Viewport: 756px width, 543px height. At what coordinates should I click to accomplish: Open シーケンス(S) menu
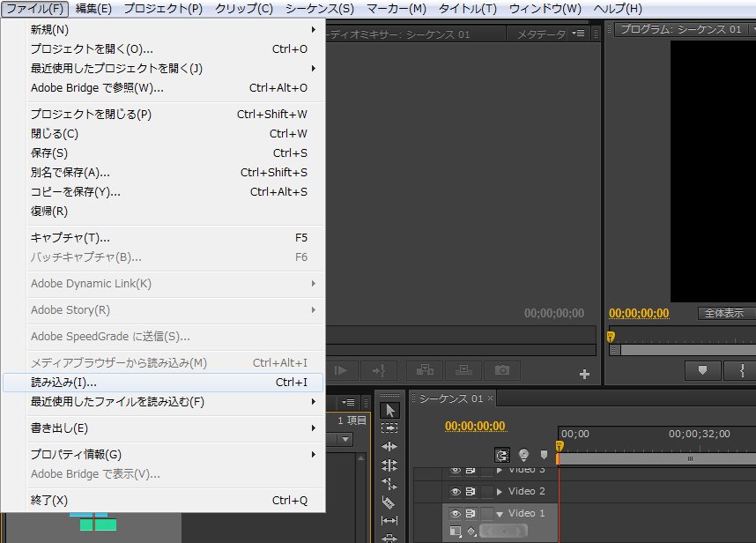click(320, 9)
